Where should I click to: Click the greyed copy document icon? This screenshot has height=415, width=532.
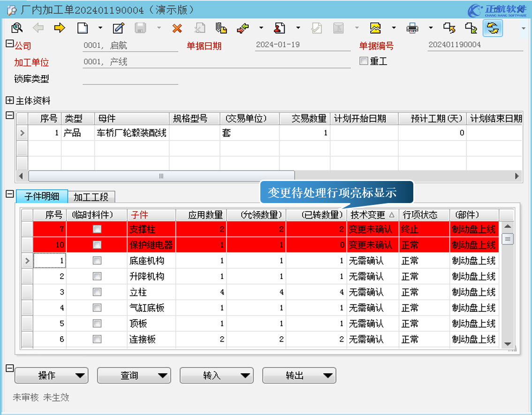(x=200, y=28)
